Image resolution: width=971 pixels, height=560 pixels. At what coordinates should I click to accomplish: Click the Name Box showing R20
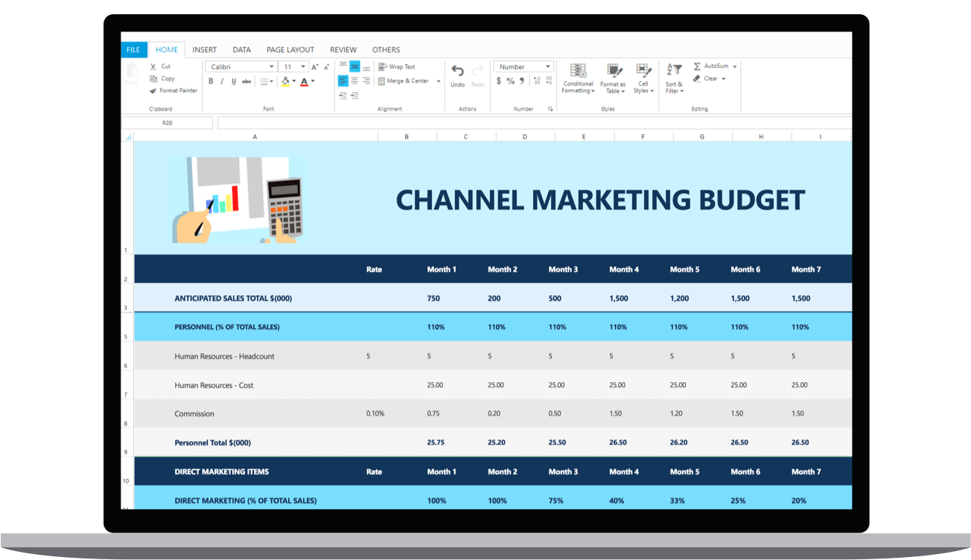click(167, 122)
